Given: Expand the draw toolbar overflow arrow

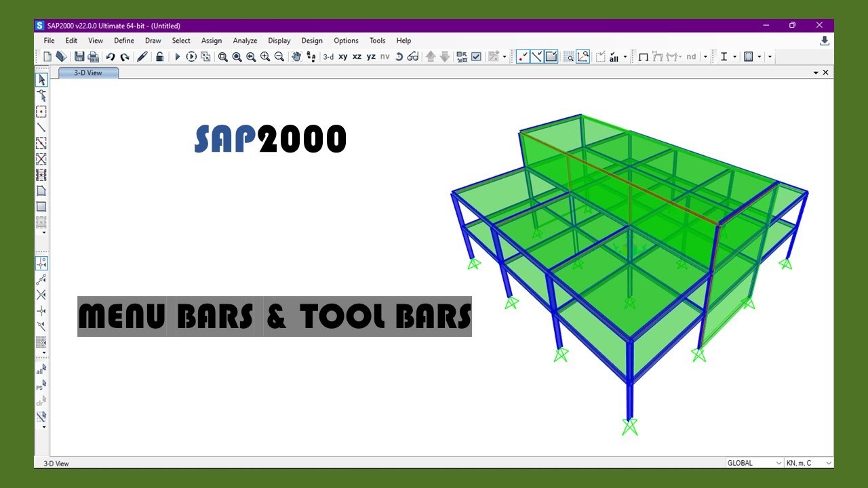Looking at the screenshot, I should click(x=44, y=232).
